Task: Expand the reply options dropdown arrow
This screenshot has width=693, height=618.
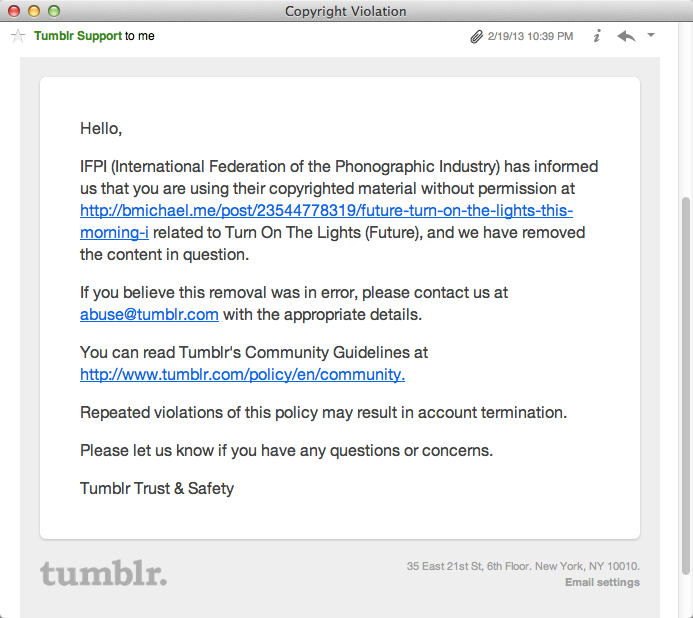Action: [x=651, y=34]
